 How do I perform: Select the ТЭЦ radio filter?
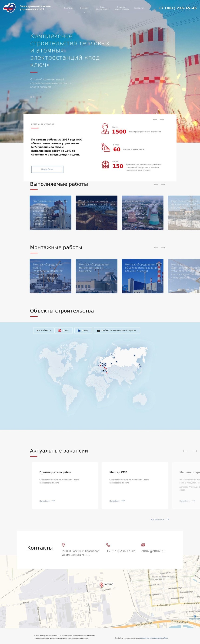(x=83, y=331)
